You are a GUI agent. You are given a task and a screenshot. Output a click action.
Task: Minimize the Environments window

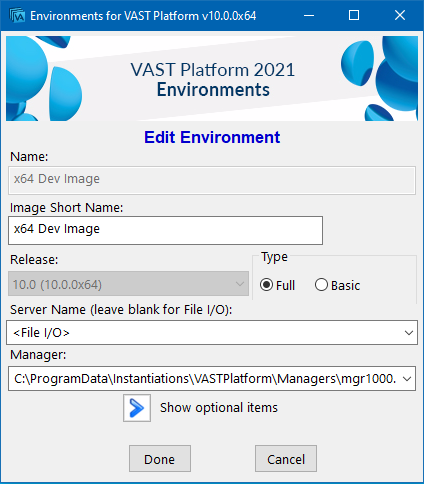click(x=309, y=15)
